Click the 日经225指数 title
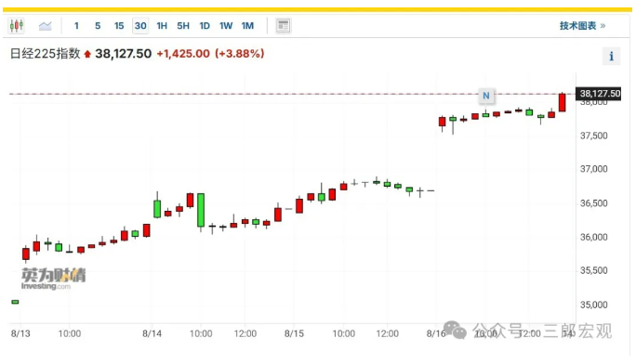Viewport: 636px width, 364px height. [x=45, y=54]
